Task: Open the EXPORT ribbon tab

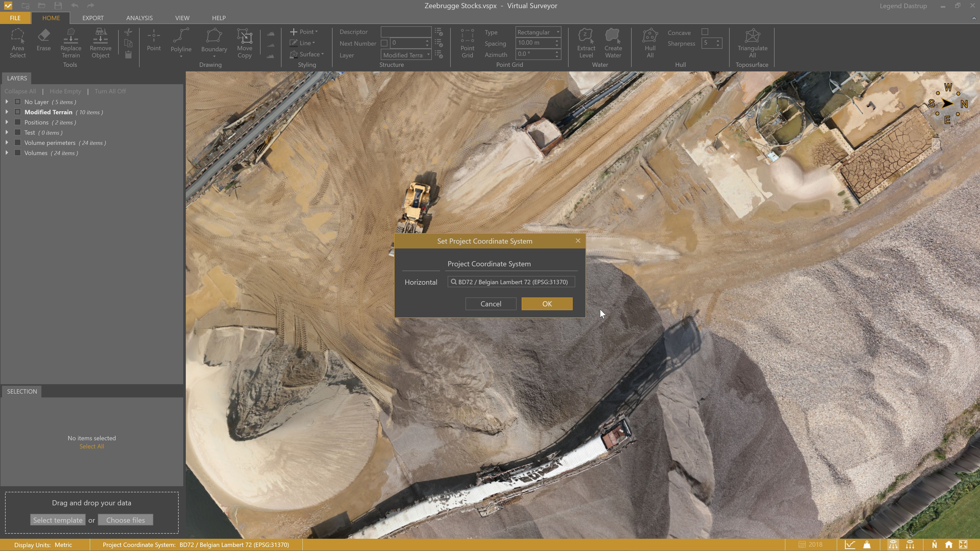Action: click(x=93, y=18)
